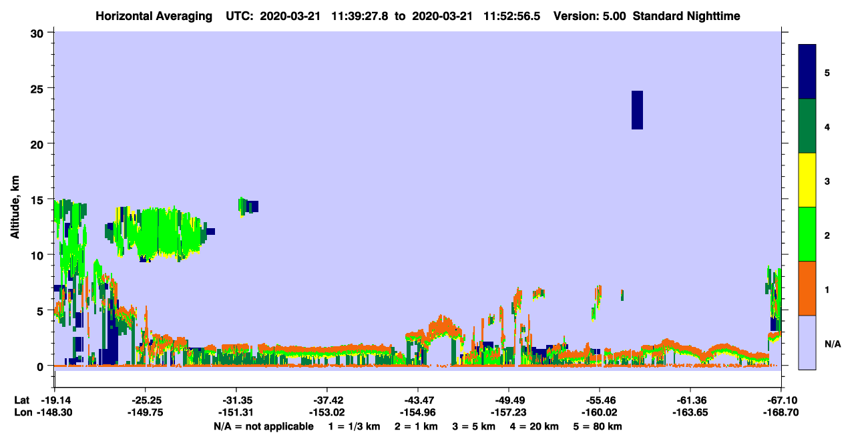Click latitude value -37.42
Screen dimensions: 868x445
[327, 400]
